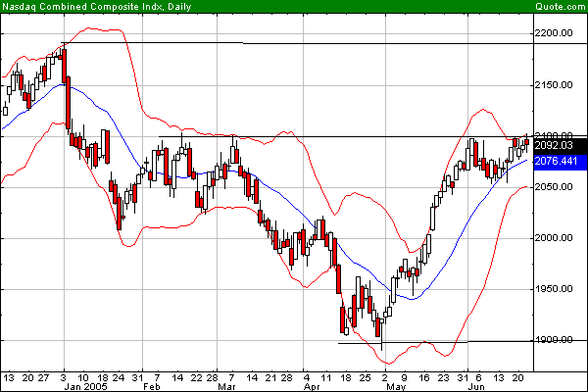Pick the 6 date label above Jun

click(479, 377)
